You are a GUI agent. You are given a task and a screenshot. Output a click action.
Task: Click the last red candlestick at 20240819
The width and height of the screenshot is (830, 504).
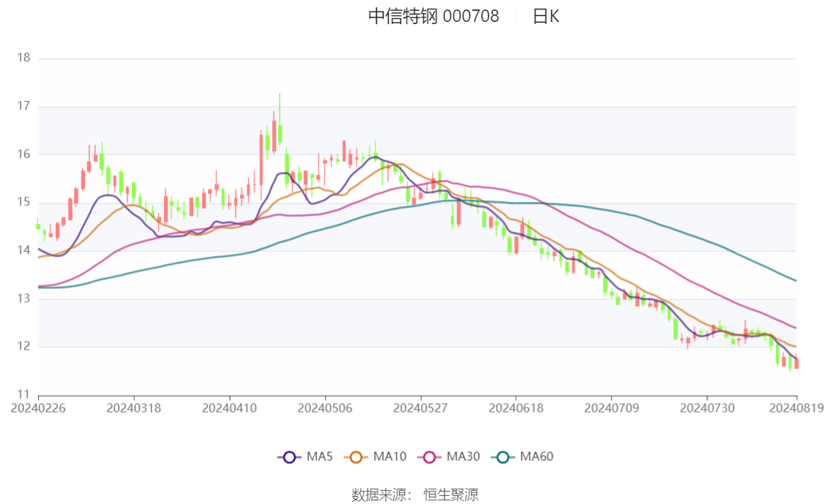796,363
